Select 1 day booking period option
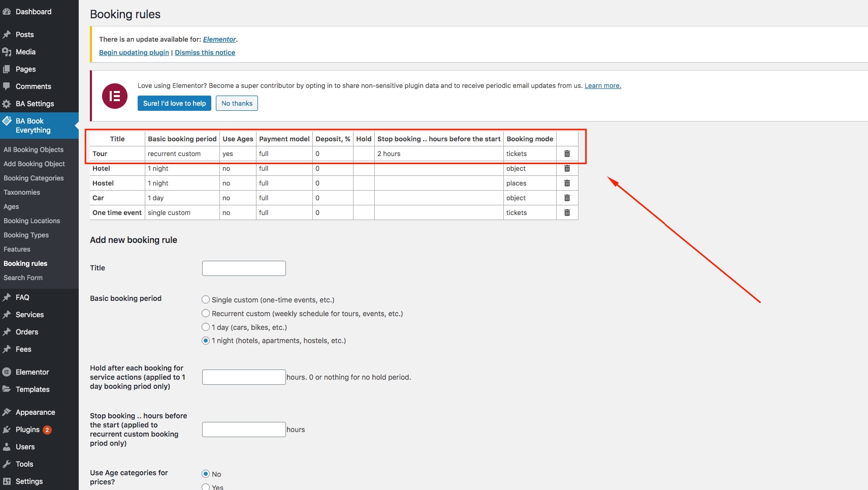 tap(206, 327)
